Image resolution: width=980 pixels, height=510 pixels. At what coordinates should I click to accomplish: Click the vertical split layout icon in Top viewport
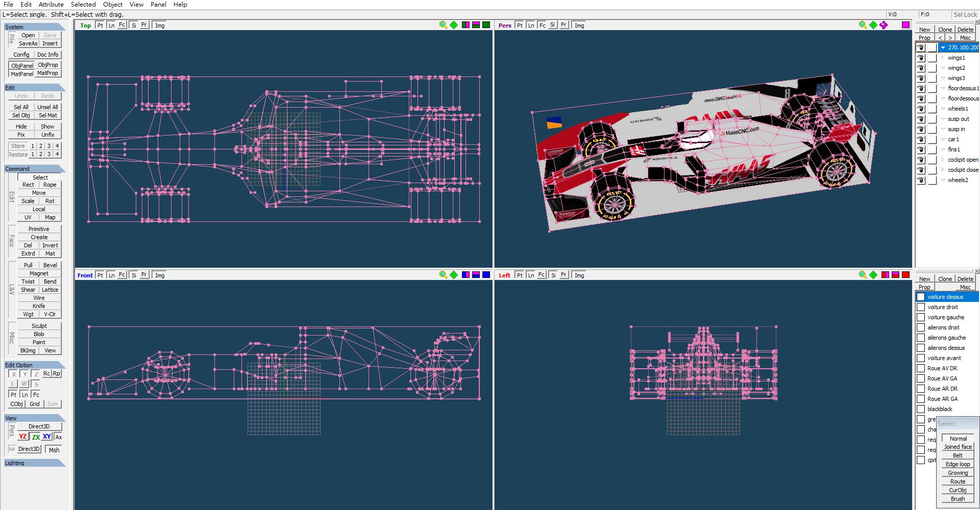point(465,25)
